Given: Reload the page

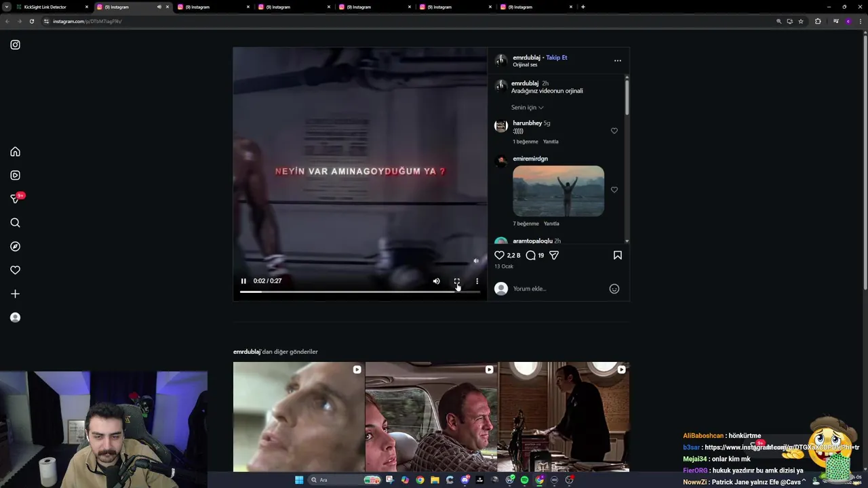Looking at the screenshot, I should 31,21.
